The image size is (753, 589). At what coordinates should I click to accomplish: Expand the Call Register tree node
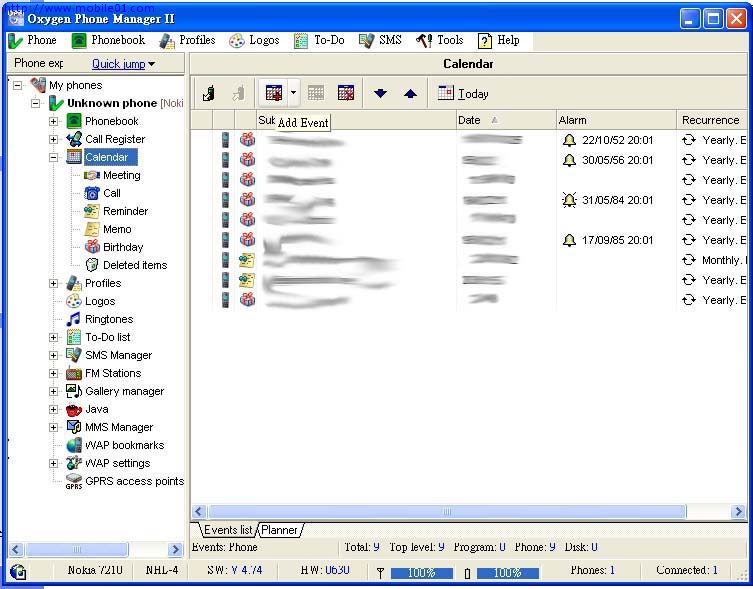[53, 139]
